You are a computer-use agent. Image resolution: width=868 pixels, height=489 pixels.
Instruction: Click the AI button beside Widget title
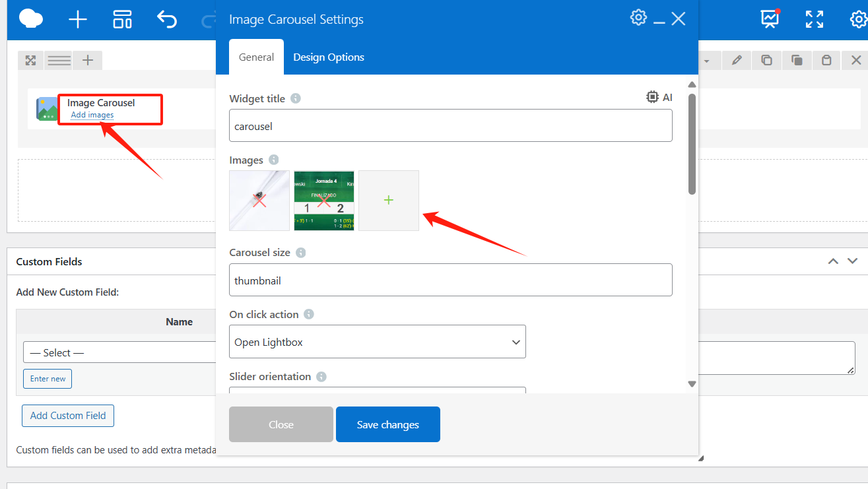point(659,98)
